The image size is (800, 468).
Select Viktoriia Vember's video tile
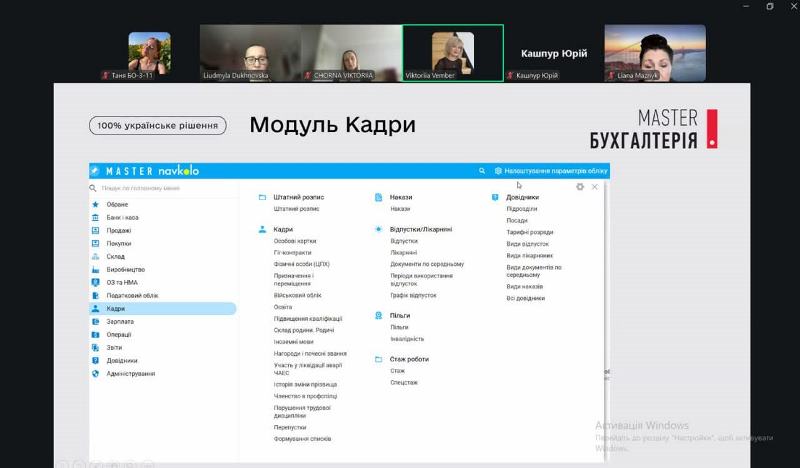tap(453, 53)
